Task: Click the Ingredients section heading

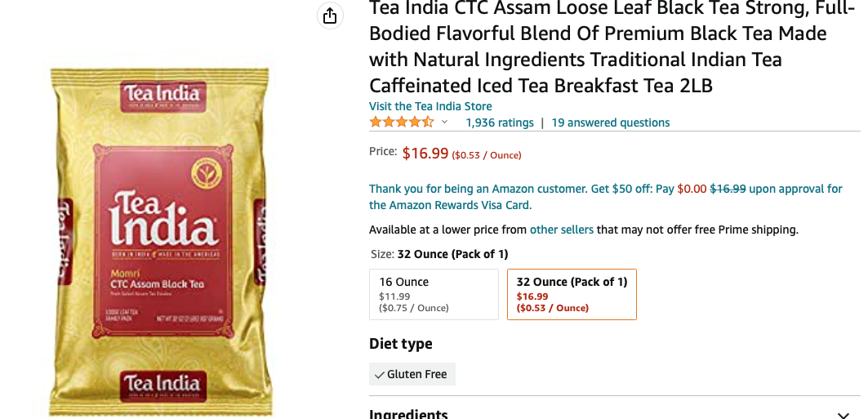Action: (408, 414)
